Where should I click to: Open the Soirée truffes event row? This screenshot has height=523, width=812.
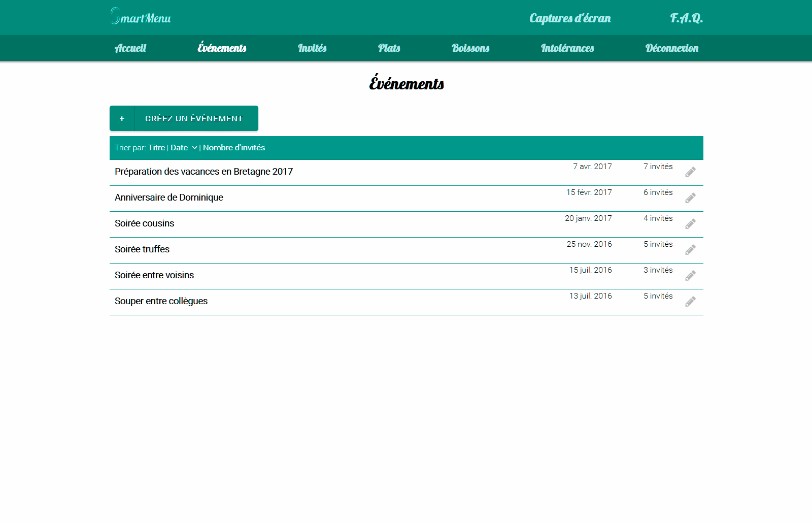pyautogui.click(x=142, y=249)
